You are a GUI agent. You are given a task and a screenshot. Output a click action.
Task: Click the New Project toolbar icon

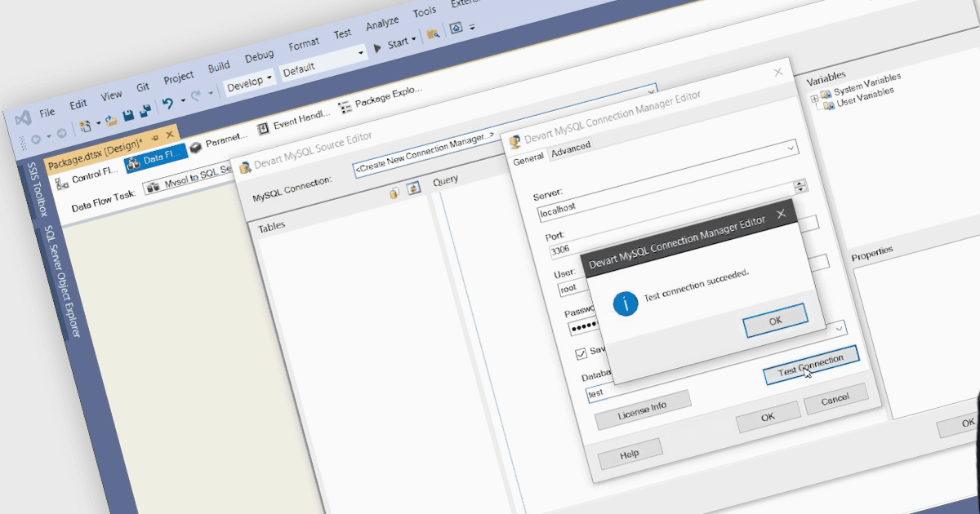[86, 126]
